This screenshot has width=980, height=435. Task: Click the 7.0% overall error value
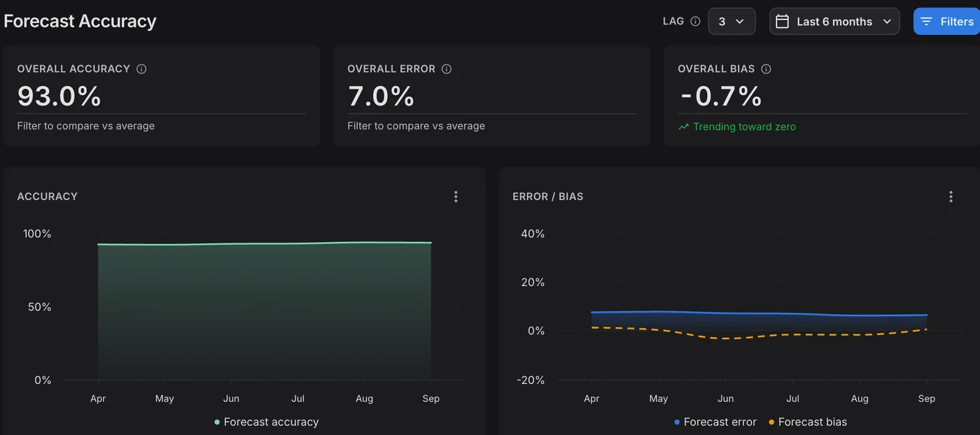pos(381,96)
